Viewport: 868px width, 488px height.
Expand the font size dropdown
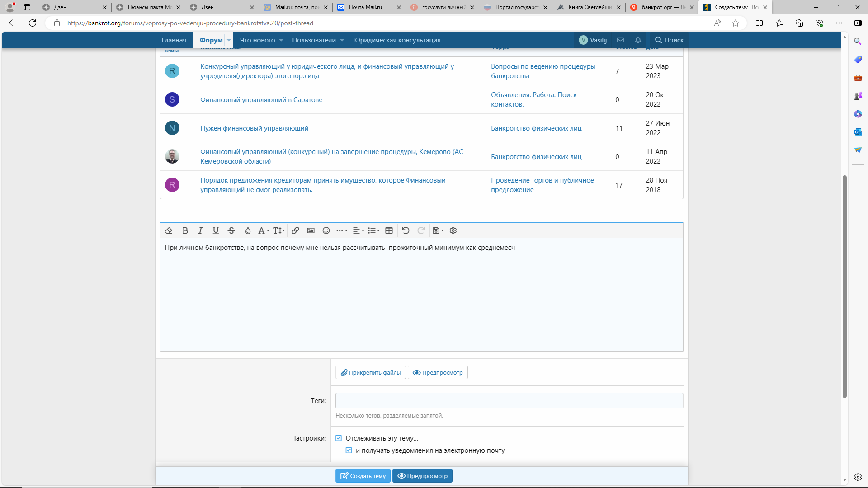[x=278, y=230]
